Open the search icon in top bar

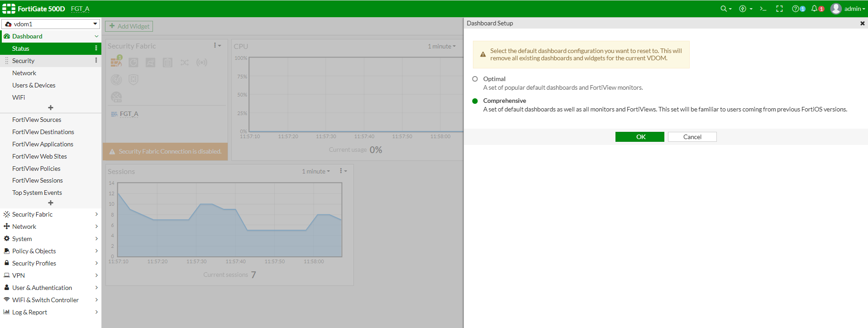724,9
